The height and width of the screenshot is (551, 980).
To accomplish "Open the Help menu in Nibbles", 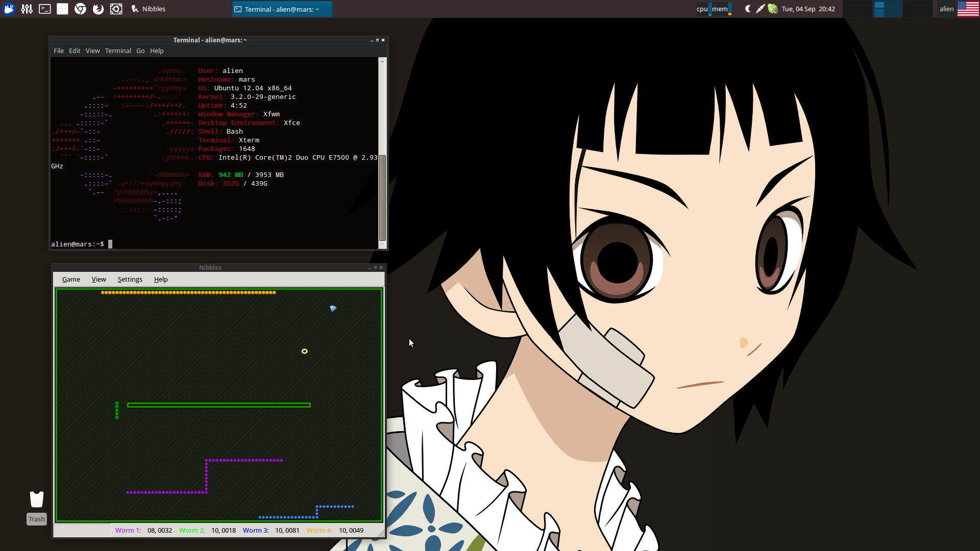I will 161,279.
